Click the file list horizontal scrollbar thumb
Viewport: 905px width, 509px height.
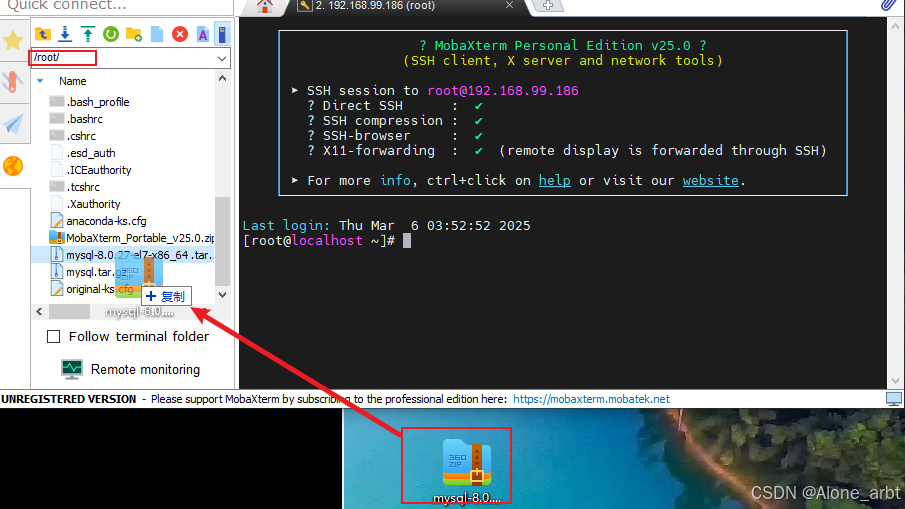click(x=69, y=312)
